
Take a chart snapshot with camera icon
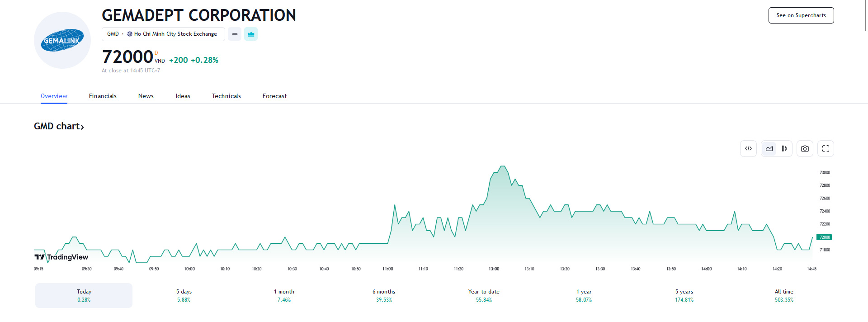pyautogui.click(x=805, y=149)
